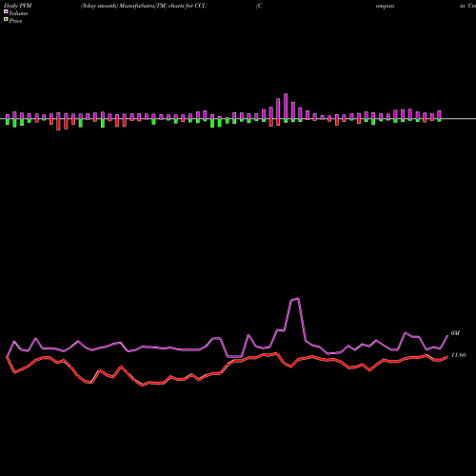
Task: Click the 0M volume end label
Action: pyautogui.click(x=455, y=333)
